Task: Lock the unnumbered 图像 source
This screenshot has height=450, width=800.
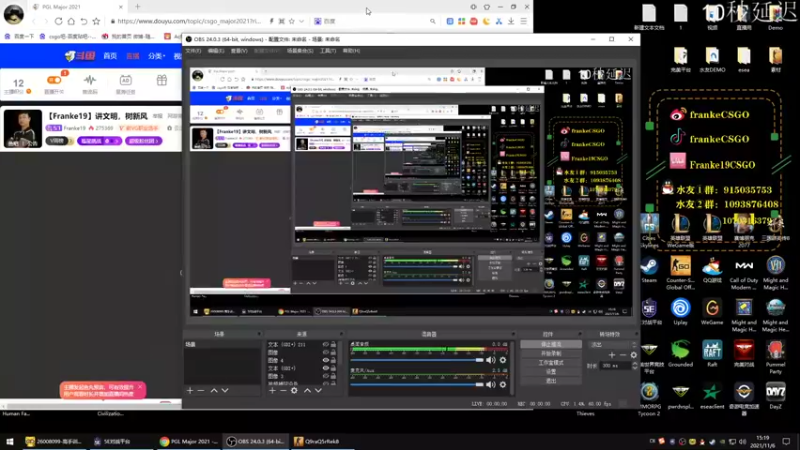Action: [333, 352]
